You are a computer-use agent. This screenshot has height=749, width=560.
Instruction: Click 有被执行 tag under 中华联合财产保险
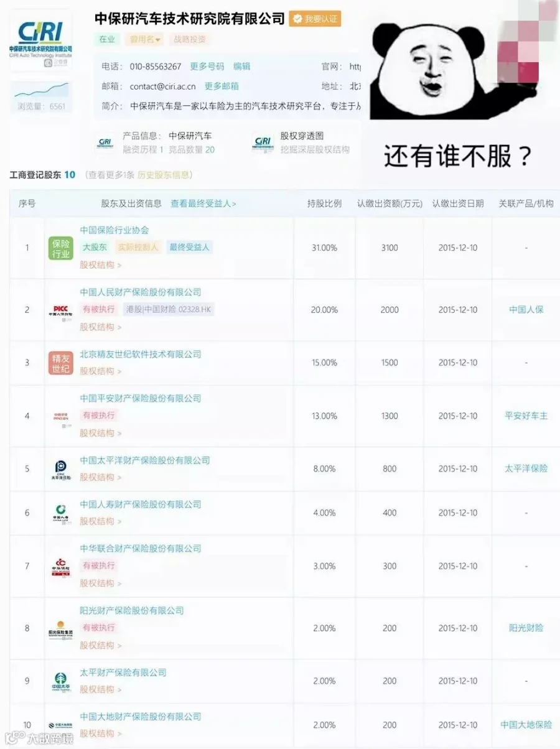click(99, 565)
